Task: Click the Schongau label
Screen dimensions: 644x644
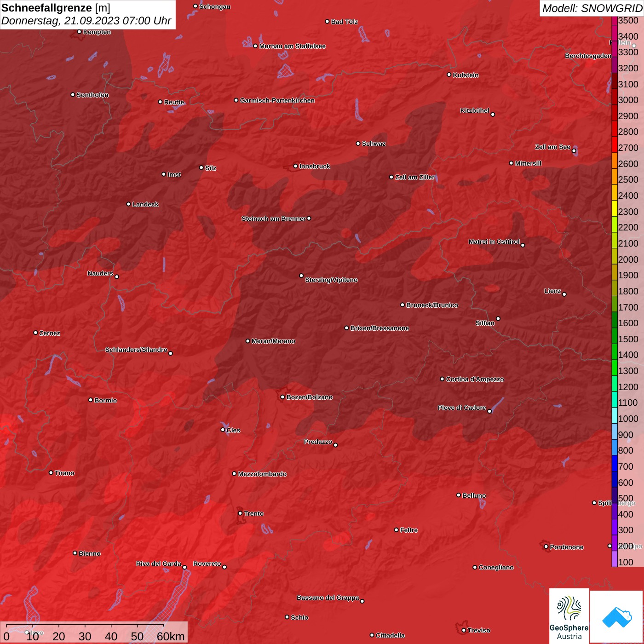Action: pyautogui.click(x=215, y=6)
